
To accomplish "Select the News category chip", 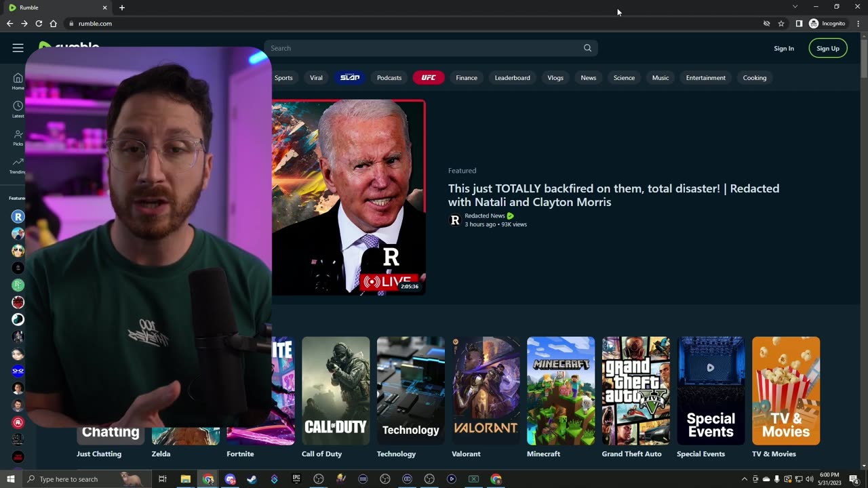I will coord(589,78).
